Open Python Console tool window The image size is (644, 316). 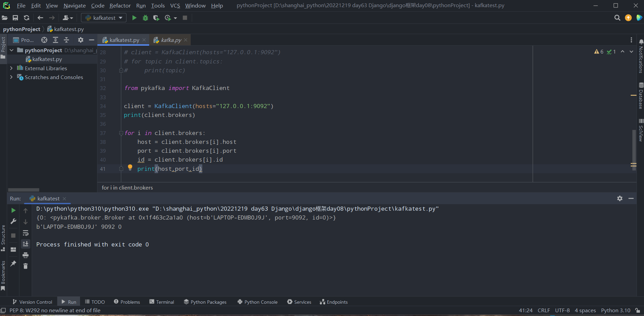point(257,302)
